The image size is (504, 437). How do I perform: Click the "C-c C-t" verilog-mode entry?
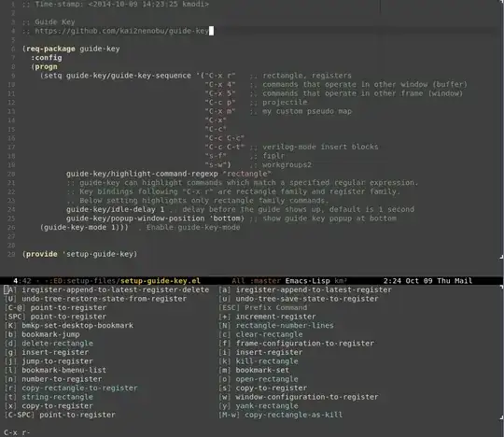click(x=225, y=147)
